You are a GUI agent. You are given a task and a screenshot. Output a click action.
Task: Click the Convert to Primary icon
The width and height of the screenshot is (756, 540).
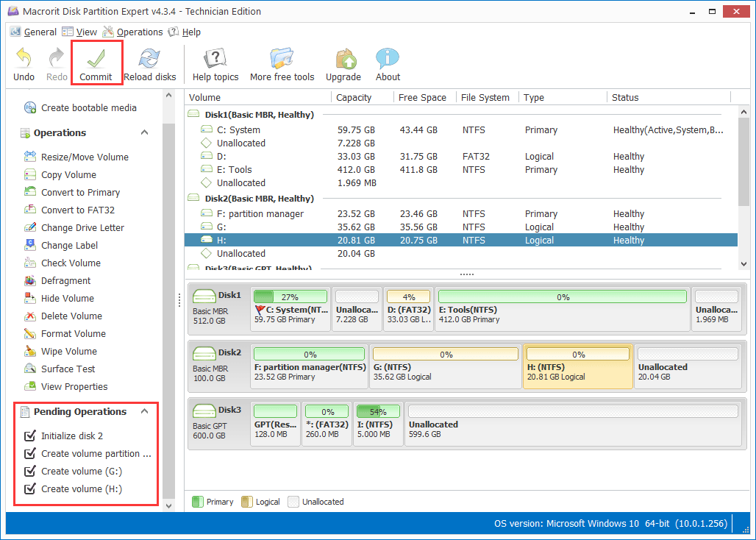pos(30,192)
